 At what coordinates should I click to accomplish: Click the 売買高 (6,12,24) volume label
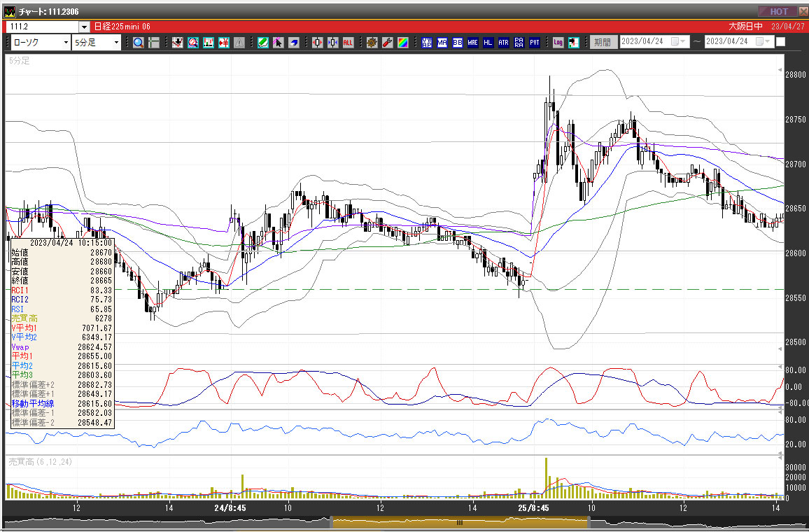(41, 462)
